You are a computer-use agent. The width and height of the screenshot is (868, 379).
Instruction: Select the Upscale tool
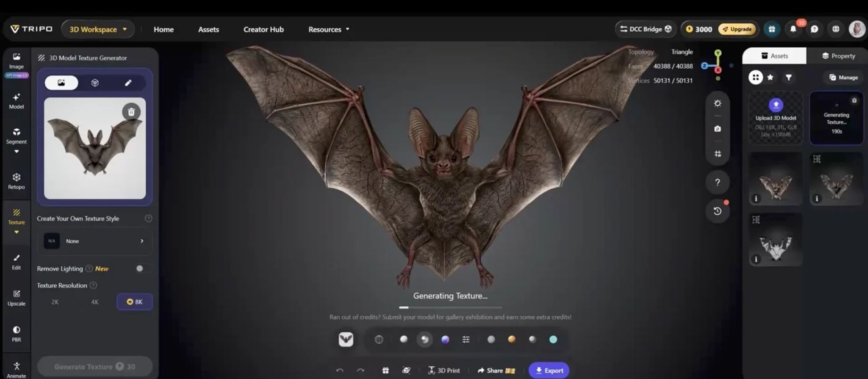click(x=17, y=298)
